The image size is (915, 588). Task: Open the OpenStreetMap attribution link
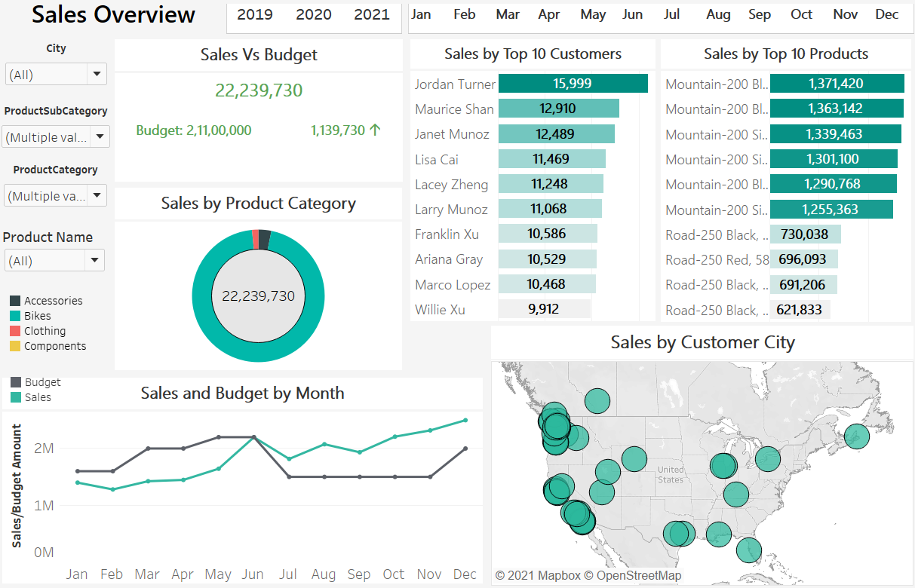tap(633, 575)
